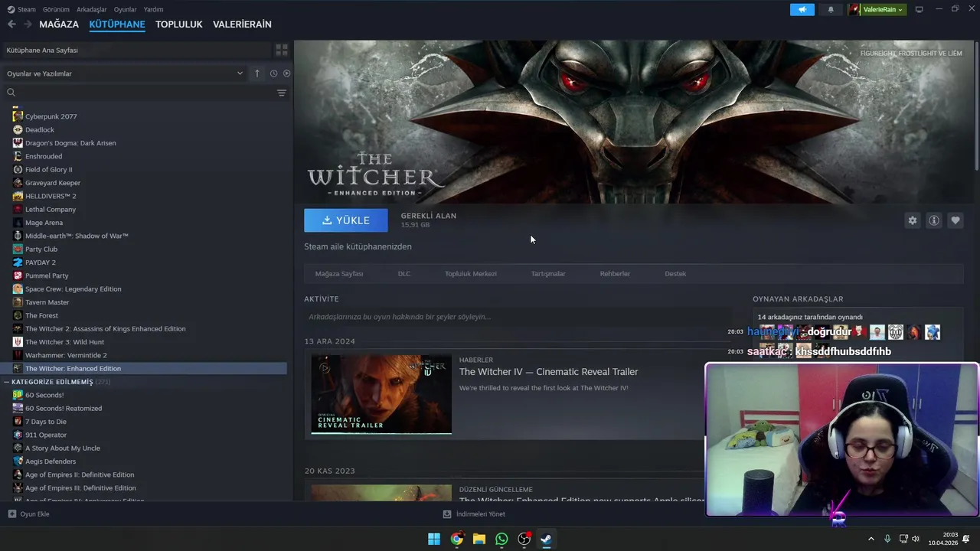Expand Oyunlar ve Yazılımlar dropdown

click(x=125, y=73)
